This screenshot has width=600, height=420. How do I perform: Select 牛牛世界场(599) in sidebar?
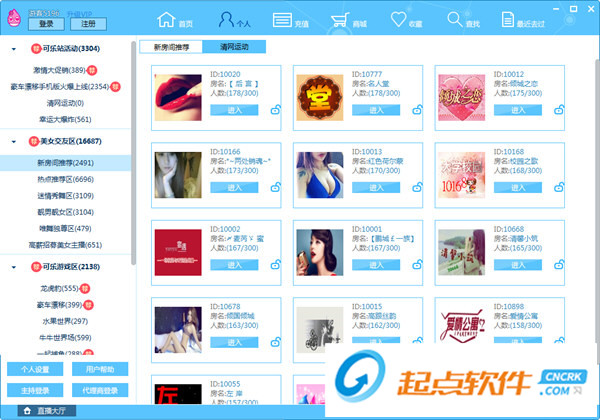coord(65,338)
